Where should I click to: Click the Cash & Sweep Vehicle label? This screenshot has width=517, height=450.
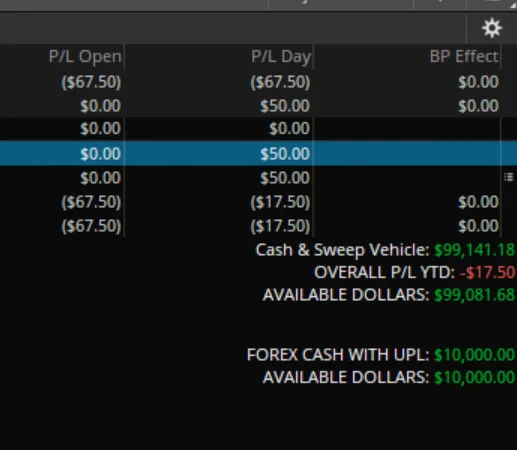(342, 250)
